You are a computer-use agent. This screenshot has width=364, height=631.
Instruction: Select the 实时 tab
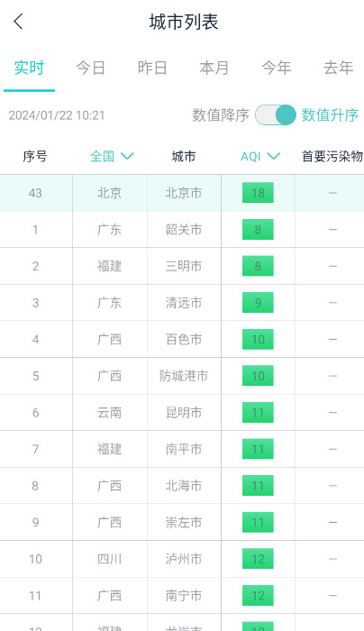[29, 68]
